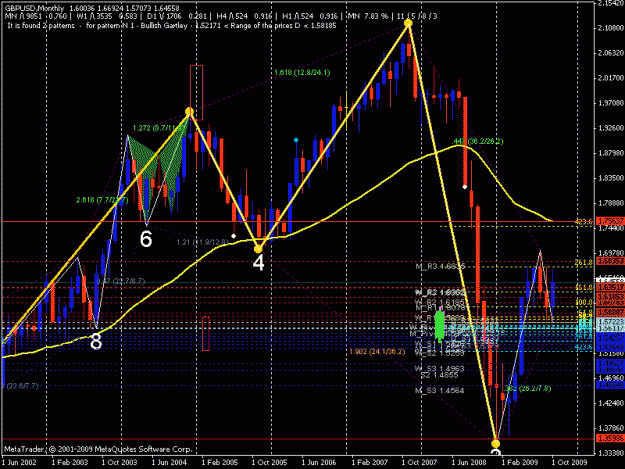Click the white diamond near the 1.21 label

[234, 236]
